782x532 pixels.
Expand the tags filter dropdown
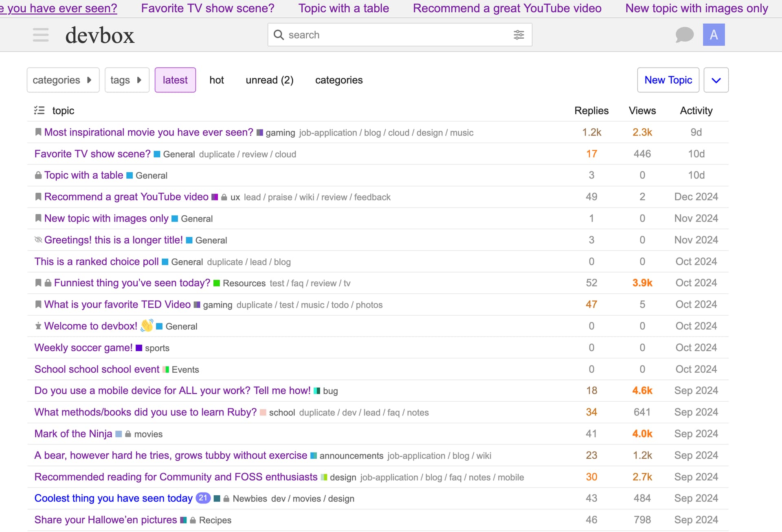coord(127,80)
